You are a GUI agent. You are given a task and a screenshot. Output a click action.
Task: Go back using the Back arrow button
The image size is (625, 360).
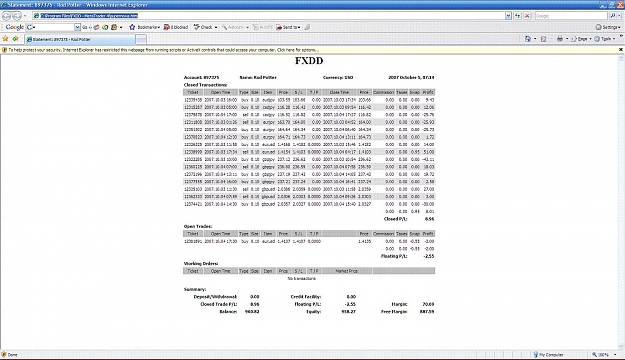(x=6, y=16)
